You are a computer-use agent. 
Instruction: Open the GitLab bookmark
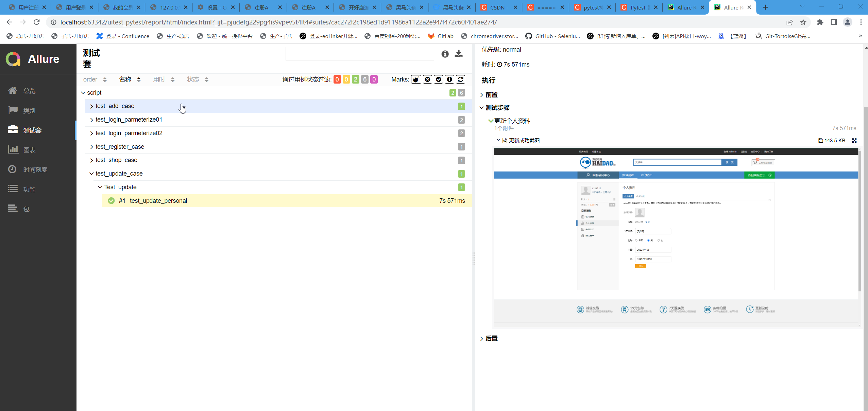click(441, 36)
